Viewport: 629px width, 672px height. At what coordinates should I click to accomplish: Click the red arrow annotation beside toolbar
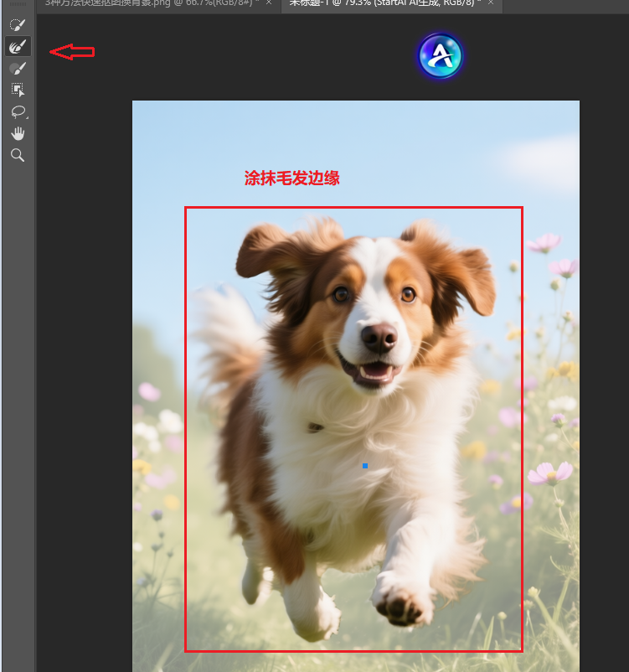pyautogui.click(x=72, y=52)
